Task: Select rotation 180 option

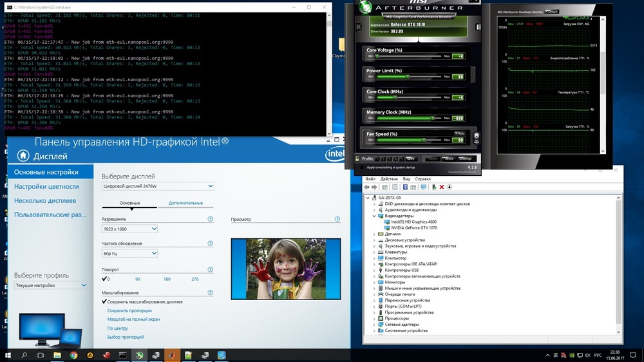Action: 167,279
